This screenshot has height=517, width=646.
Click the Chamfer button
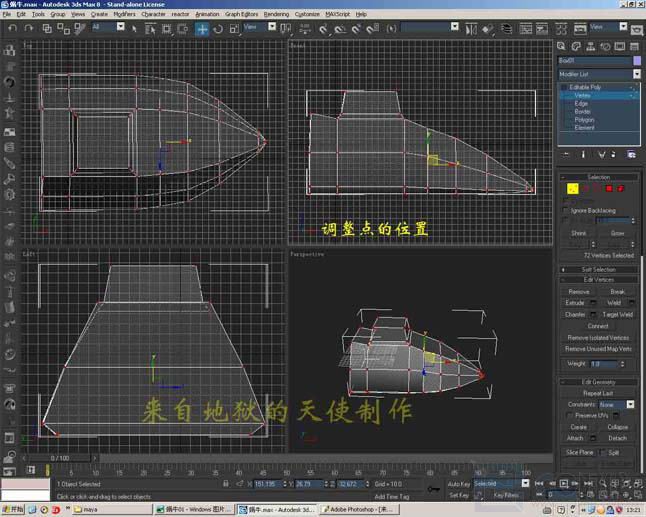pyautogui.click(x=575, y=315)
